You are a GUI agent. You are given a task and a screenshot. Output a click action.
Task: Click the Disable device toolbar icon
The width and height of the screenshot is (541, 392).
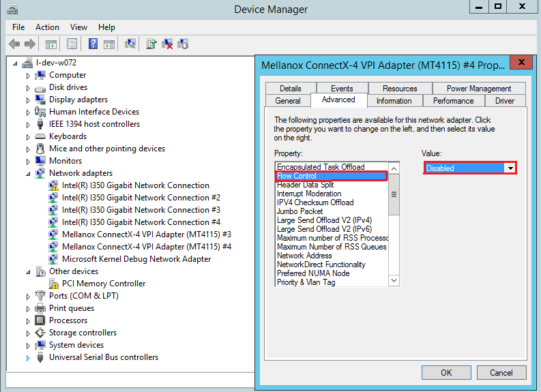(x=183, y=44)
